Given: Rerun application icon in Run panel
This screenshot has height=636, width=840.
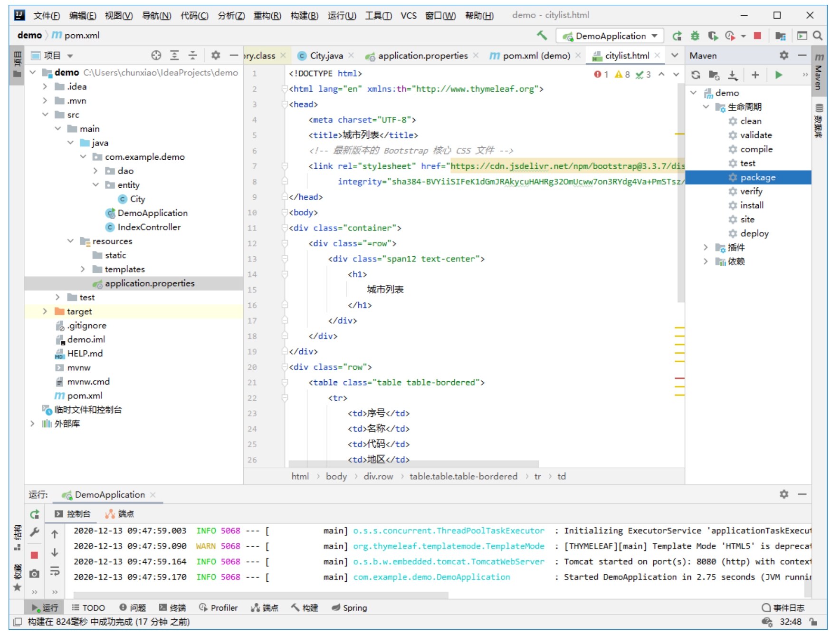Looking at the screenshot, I should pos(34,514).
